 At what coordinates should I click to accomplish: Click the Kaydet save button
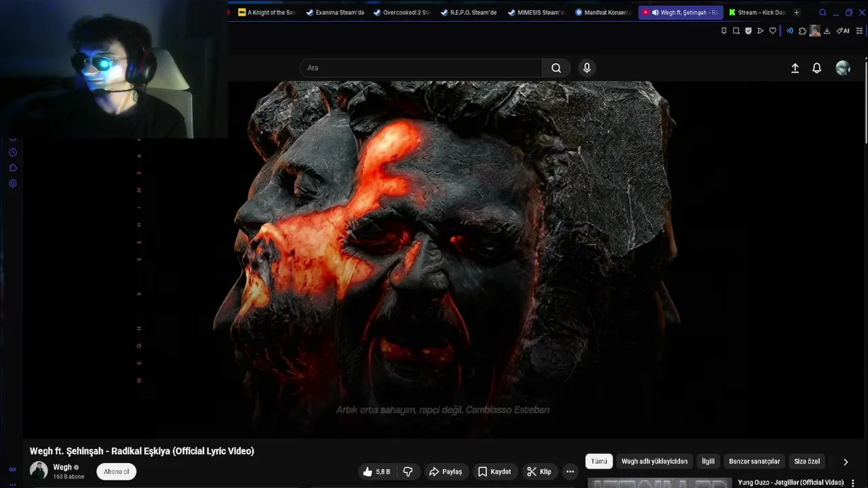pos(495,472)
